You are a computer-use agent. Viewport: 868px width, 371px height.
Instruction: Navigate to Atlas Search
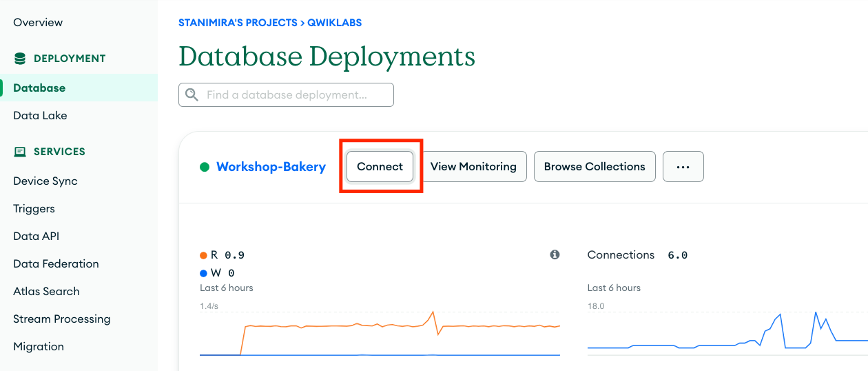click(x=46, y=291)
